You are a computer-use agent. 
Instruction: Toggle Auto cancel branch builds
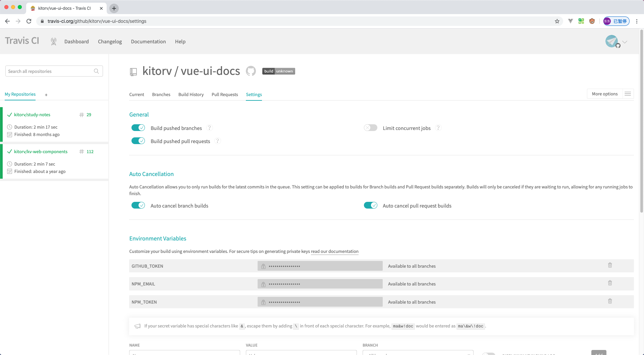(138, 206)
